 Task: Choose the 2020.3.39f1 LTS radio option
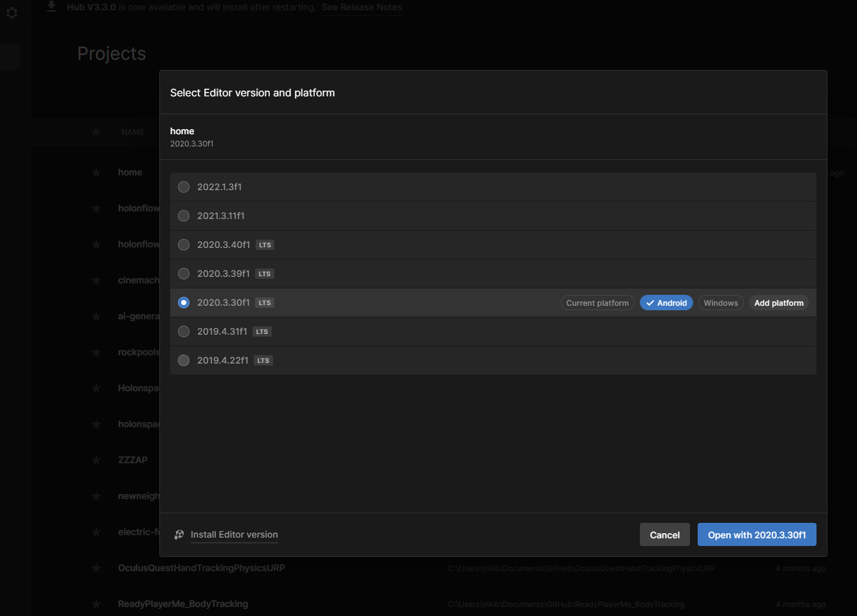pos(184,274)
